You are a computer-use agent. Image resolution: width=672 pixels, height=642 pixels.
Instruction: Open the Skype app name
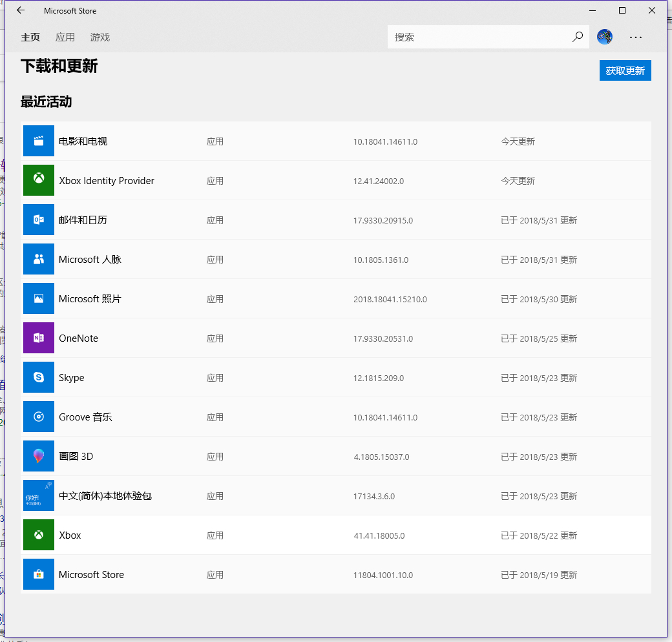[72, 378]
